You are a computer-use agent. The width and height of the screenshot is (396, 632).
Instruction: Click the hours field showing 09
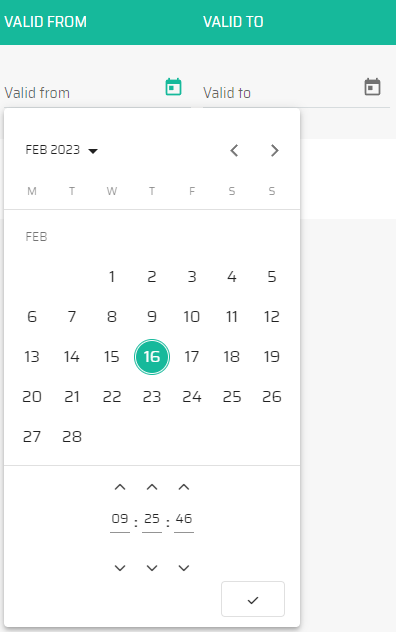coord(120,519)
